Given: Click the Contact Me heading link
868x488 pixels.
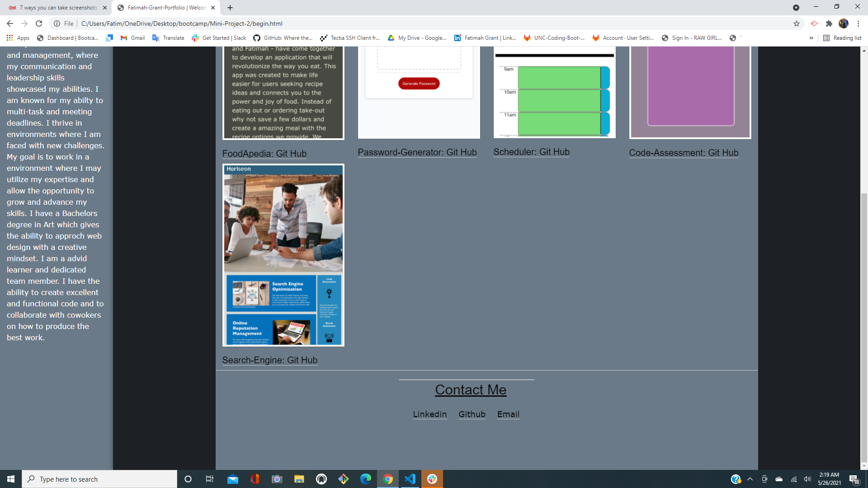Looking at the screenshot, I should click(x=471, y=389).
